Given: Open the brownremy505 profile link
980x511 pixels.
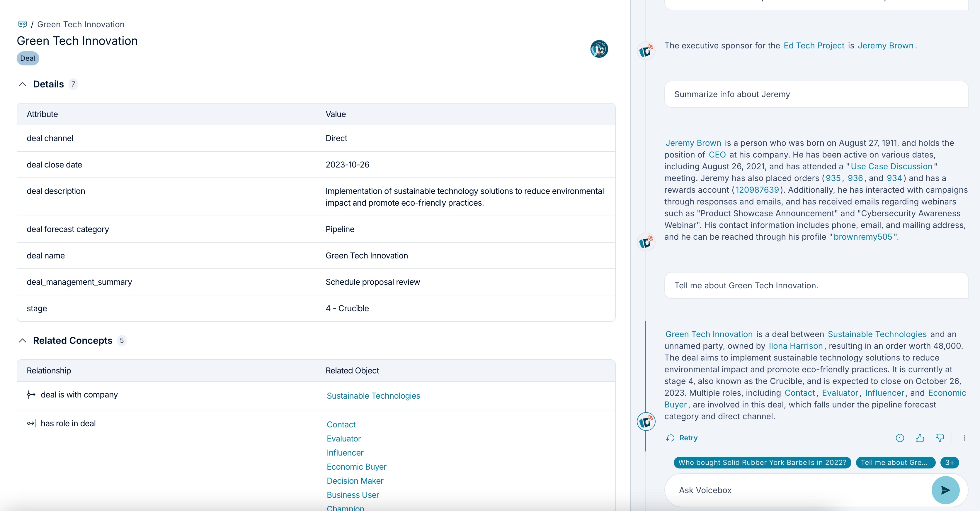Looking at the screenshot, I should tap(863, 237).
